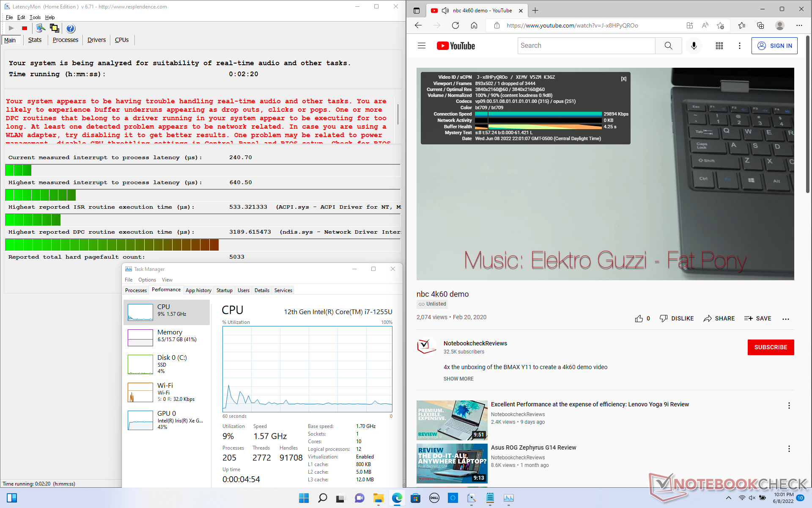Select Disk 0 (C:) in Task Manager sidebar
Screen dimensions: 812x508
pos(167,364)
